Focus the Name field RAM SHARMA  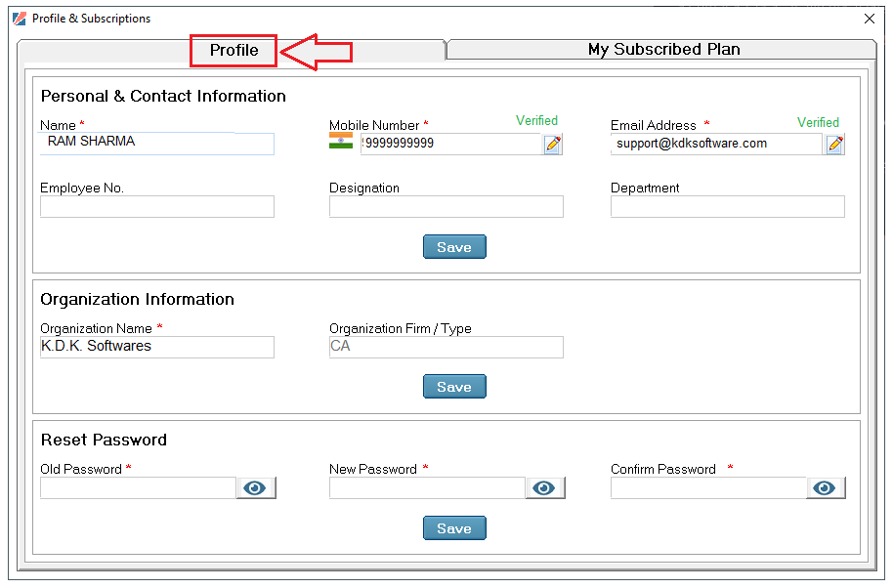click(157, 144)
